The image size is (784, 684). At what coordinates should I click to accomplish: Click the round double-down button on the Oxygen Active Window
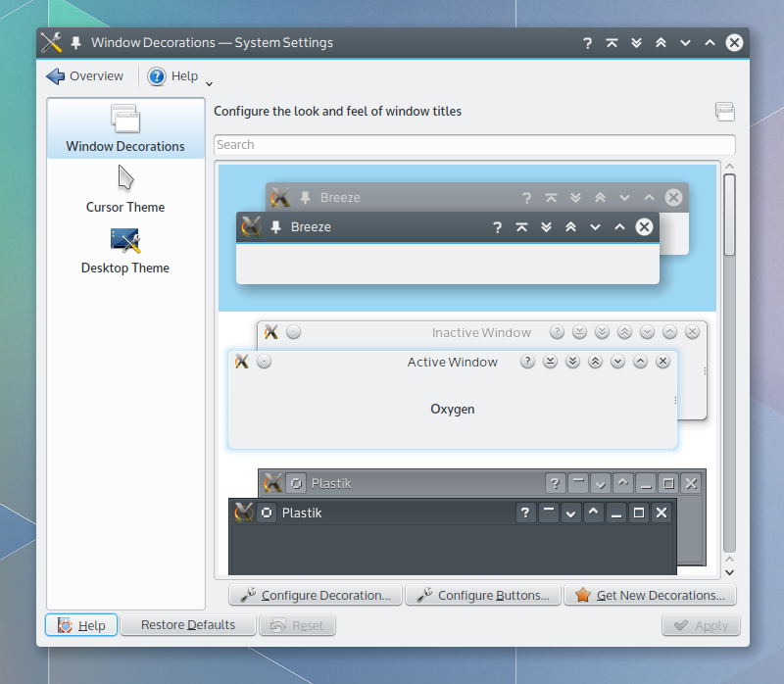point(572,362)
